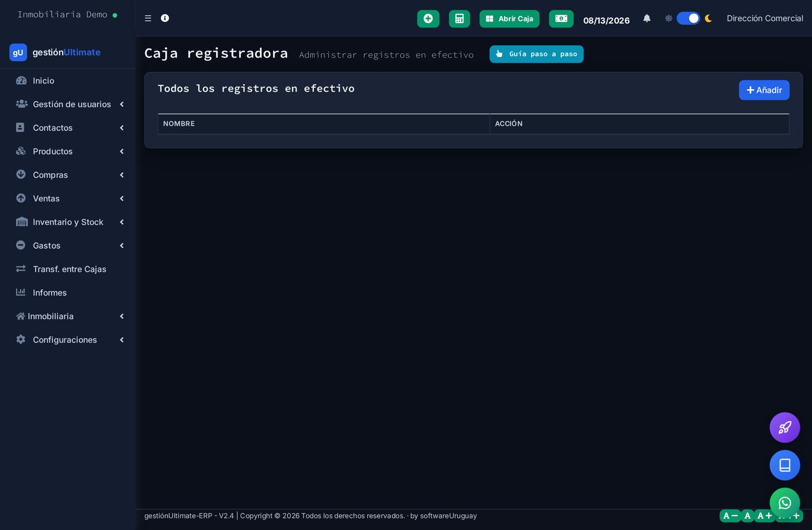Screen dimensions: 812x530
Task: Expand the Compras submenu
Action: click(67, 175)
